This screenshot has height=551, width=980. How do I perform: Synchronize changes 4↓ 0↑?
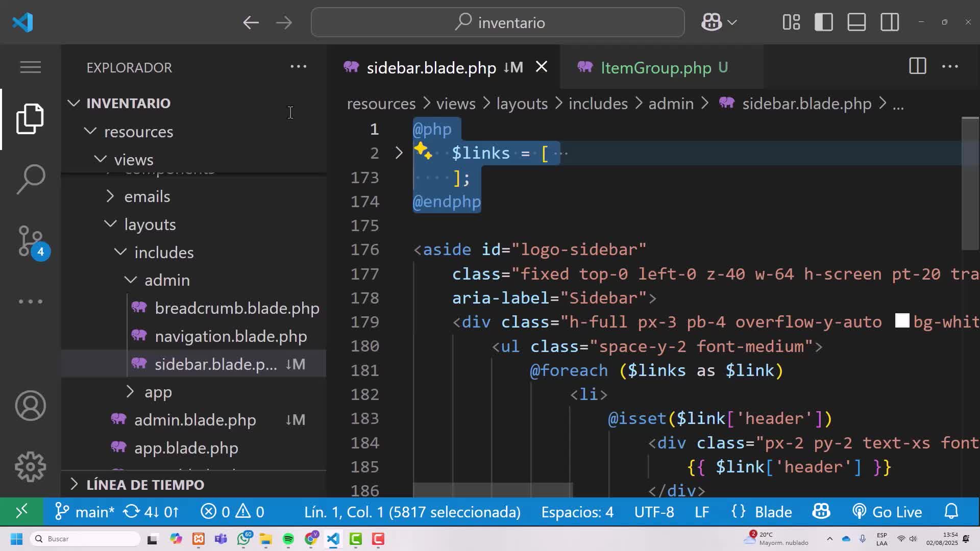pyautogui.click(x=152, y=512)
